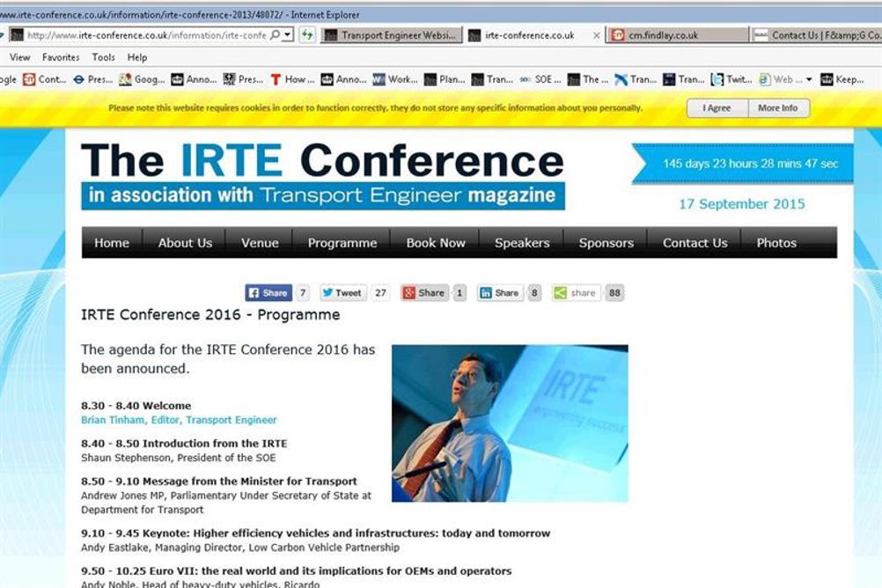Open Contact Us navigation item
The height and width of the screenshot is (588, 882).
coord(695,243)
